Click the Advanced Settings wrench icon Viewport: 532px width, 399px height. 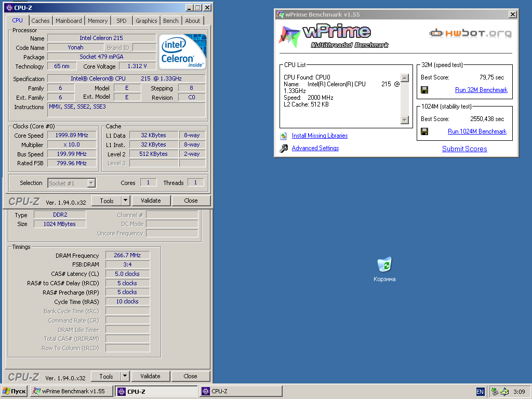click(283, 148)
